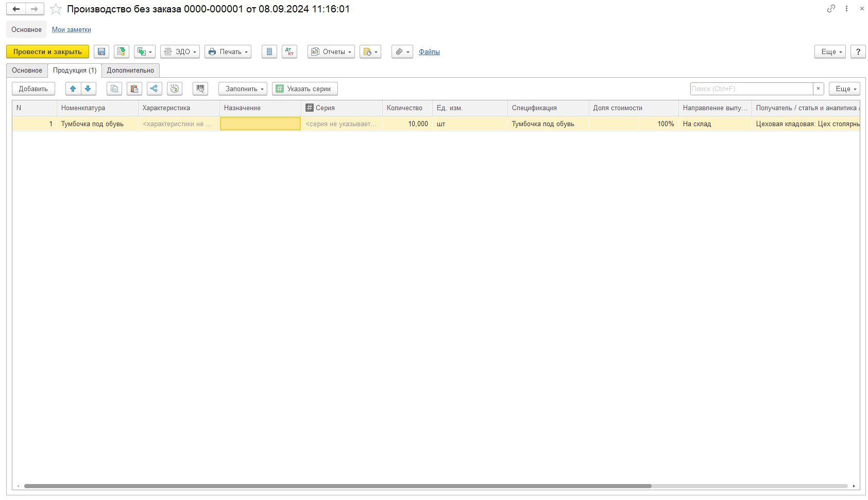This screenshot has height=500, width=868.
Task: Click in the Поиск search field
Action: click(x=751, y=89)
